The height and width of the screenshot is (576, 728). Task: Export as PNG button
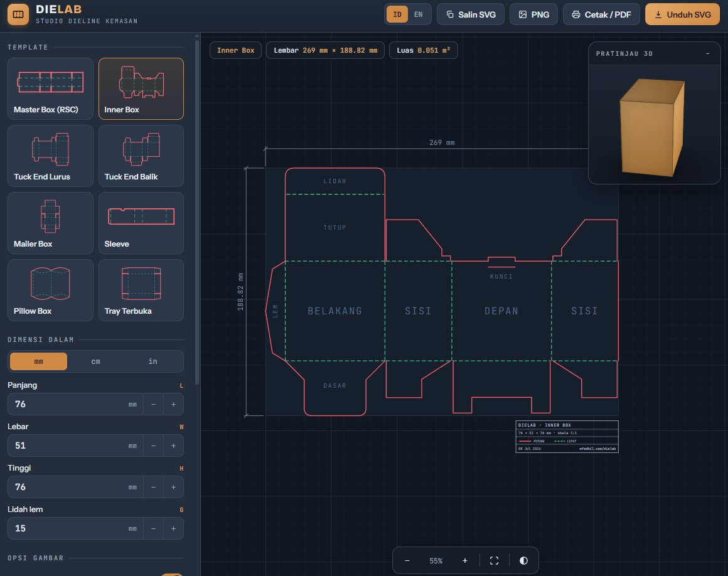533,14
